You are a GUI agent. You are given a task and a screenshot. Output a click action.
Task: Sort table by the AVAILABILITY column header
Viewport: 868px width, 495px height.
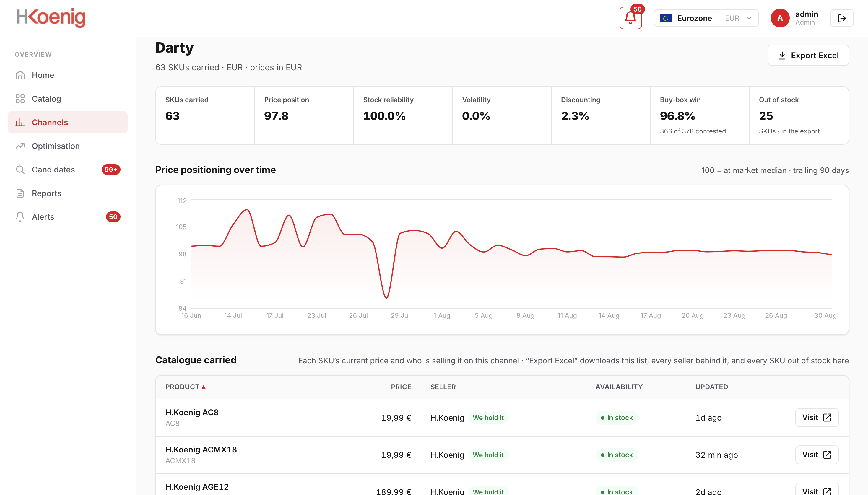click(619, 387)
